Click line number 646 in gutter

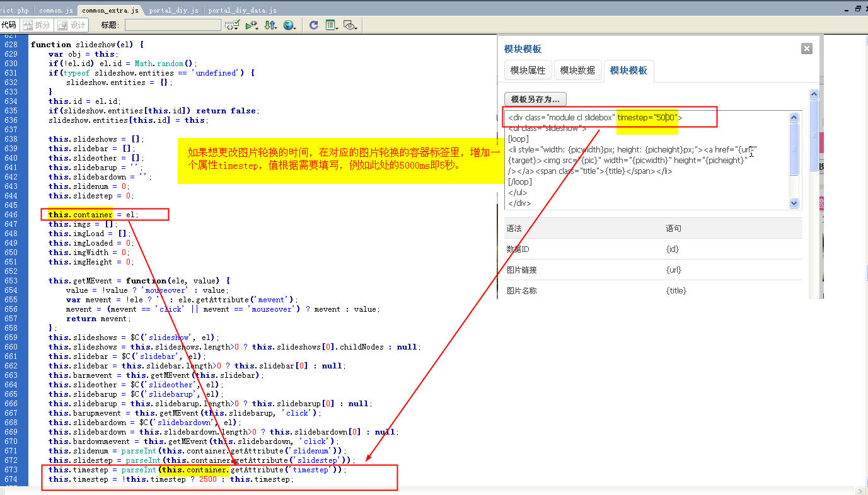[x=11, y=215]
